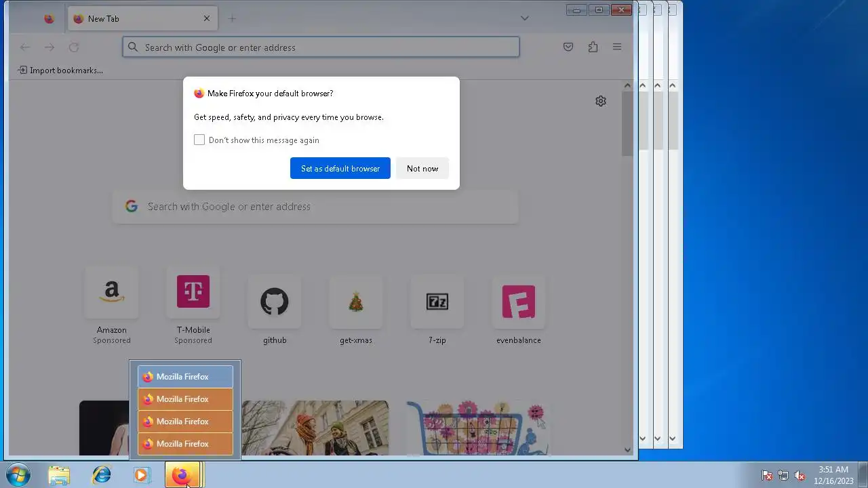
Task: Click page scrollbar down arrow
Action: point(627,449)
